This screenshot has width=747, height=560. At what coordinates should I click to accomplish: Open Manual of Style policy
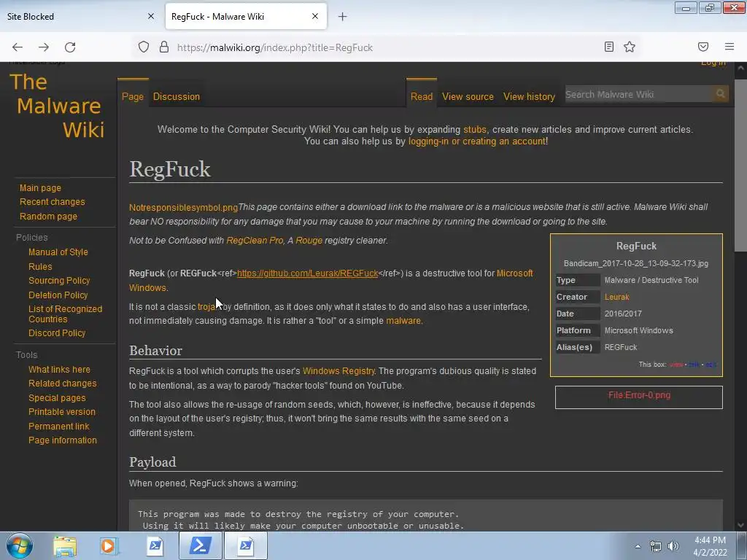pos(58,252)
